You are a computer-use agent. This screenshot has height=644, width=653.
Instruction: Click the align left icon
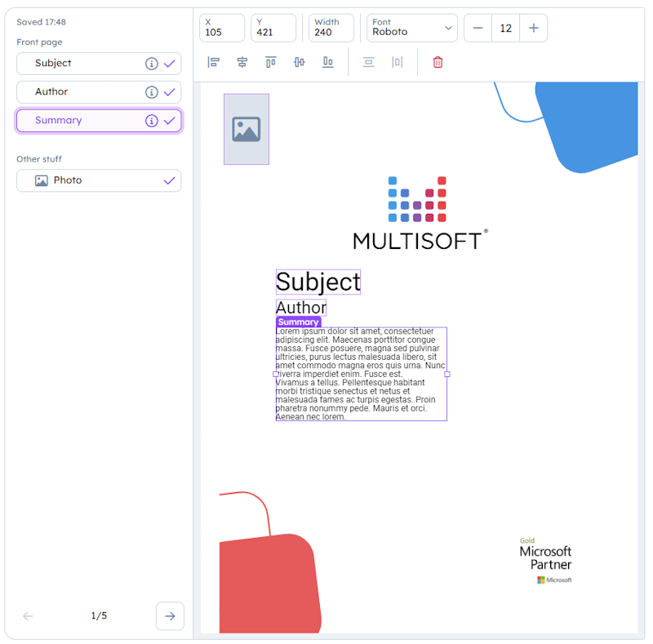coord(214,63)
